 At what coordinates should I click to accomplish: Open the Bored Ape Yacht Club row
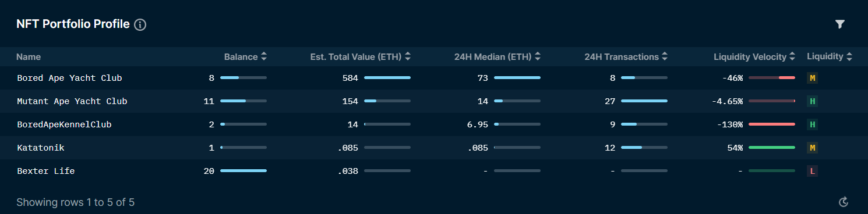[434, 78]
